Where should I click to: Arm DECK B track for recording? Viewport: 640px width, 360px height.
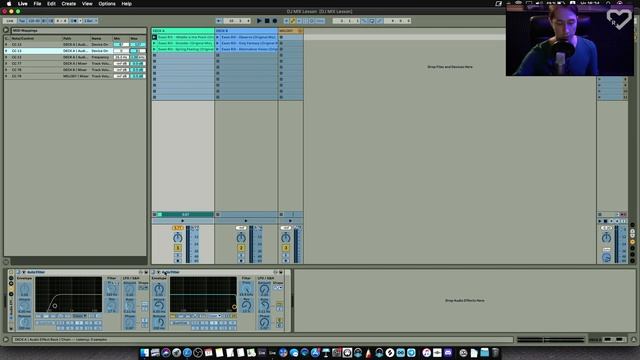click(x=241, y=260)
